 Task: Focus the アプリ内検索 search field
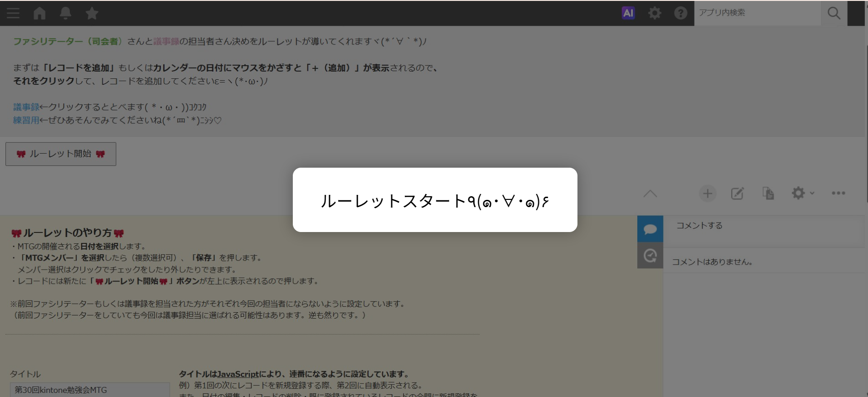click(x=757, y=13)
